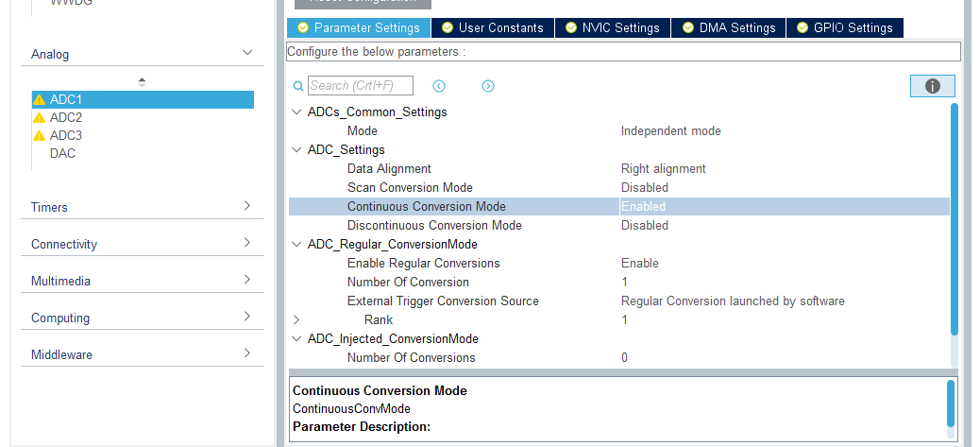980x447 pixels.
Task: Go to previous search result arrow
Action: point(439,86)
